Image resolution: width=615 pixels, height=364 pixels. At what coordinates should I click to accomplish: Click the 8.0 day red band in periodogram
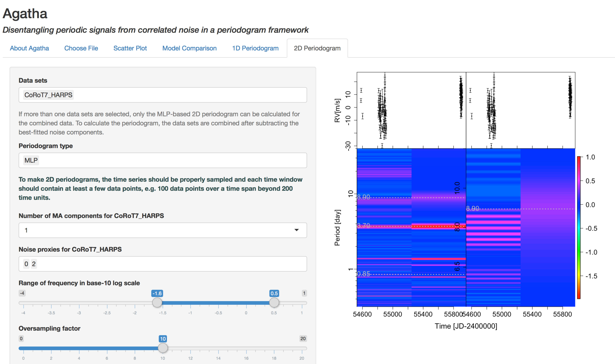439,226
